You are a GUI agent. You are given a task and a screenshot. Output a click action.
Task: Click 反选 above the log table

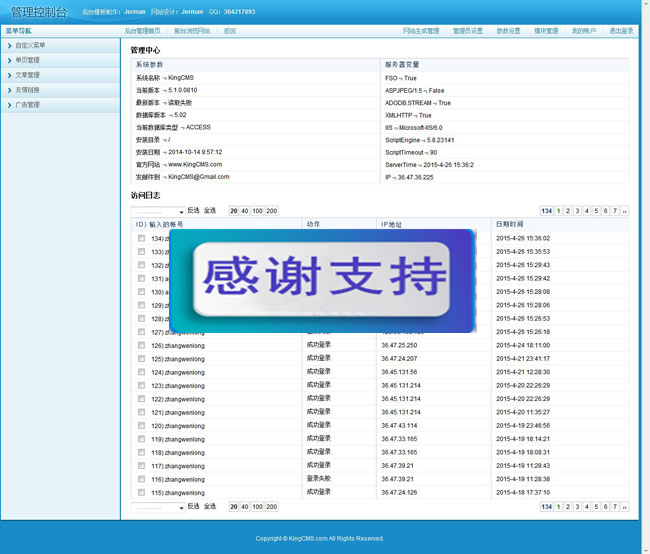coord(193,211)
